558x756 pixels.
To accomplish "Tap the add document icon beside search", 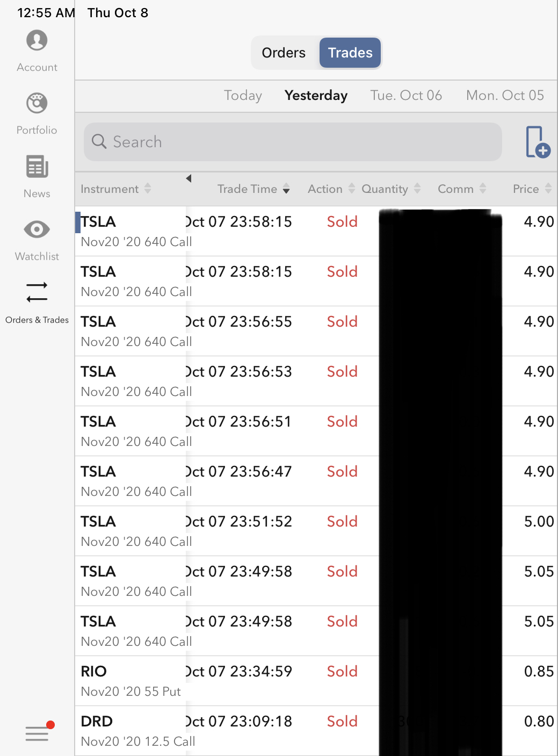I will point(537,142).
